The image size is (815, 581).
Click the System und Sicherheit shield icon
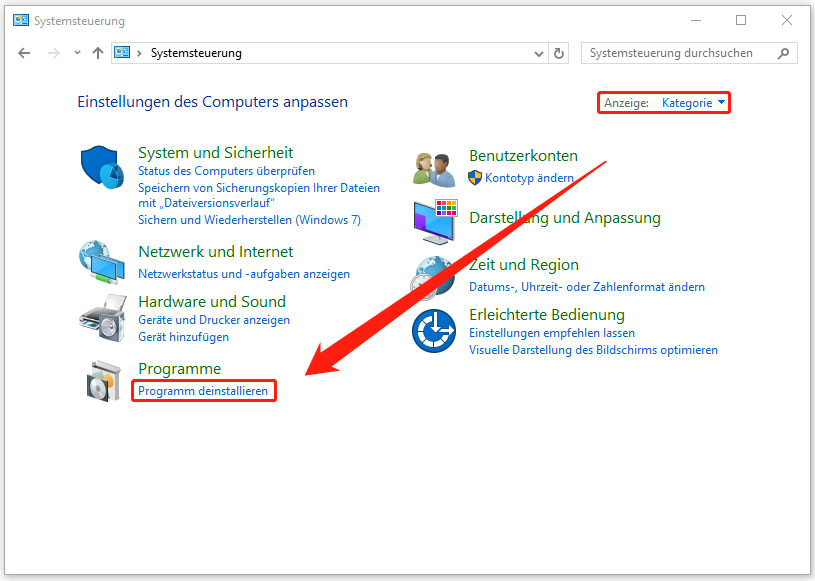click(104, 166)
